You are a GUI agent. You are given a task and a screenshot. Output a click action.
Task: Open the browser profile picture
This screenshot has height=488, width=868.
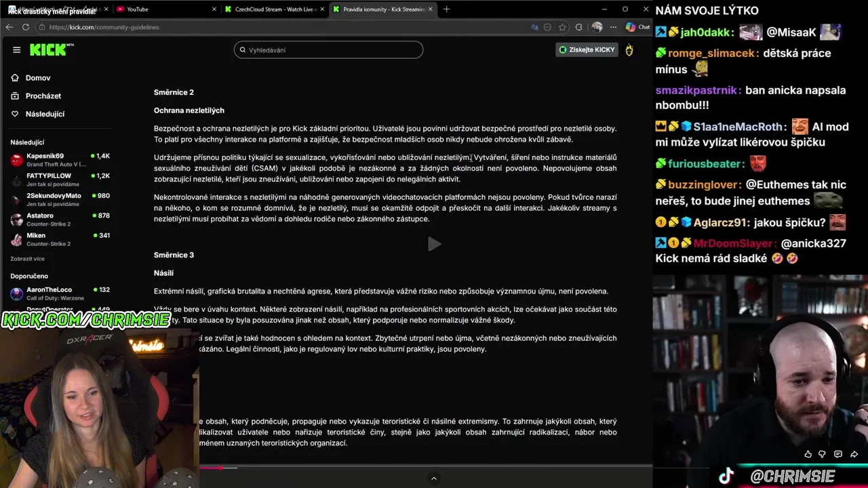point(597,27)
